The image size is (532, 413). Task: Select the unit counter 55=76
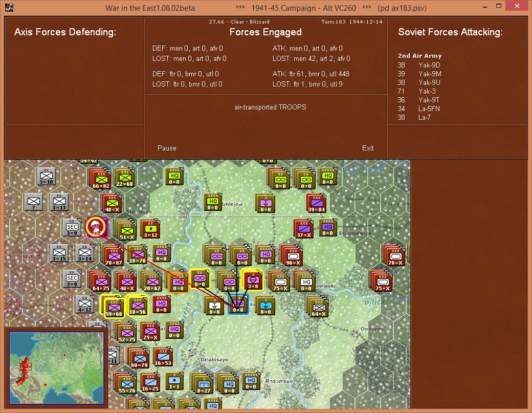pyautogui.click(x=126, y=384)
